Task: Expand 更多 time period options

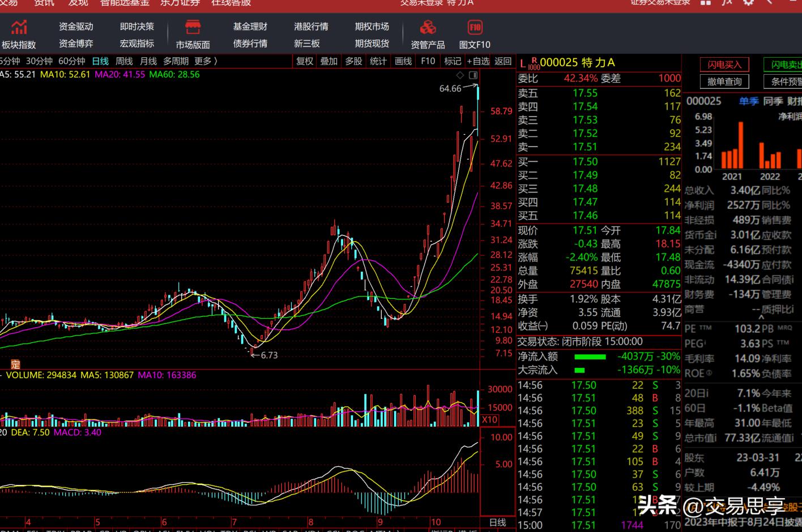Action: point(206,61)
